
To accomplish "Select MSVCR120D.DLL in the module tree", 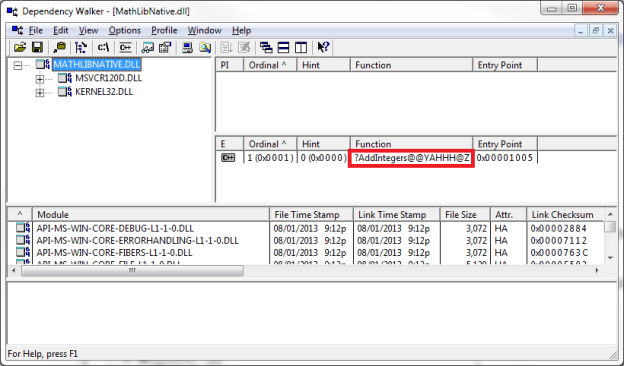I will 109,78.
